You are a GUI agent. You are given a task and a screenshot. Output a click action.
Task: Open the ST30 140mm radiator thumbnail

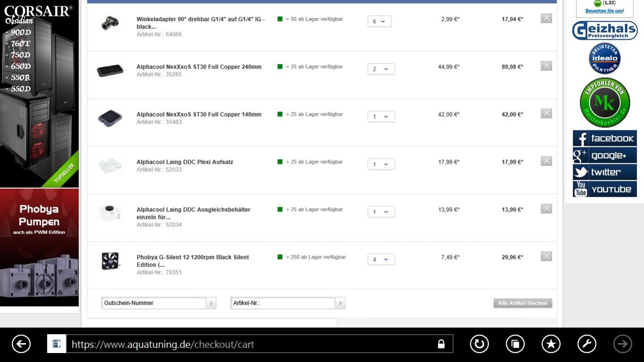click(110, 118)
